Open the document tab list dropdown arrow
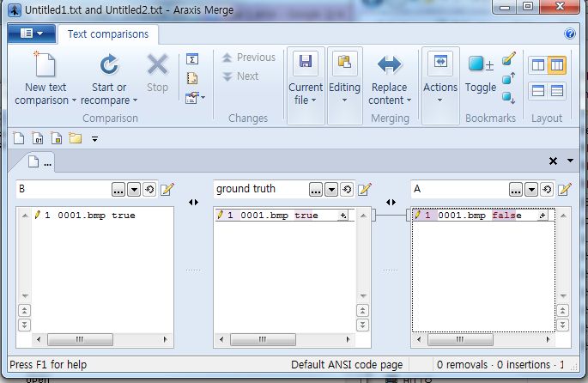Viewport: 588px width, 383px height. [570, 161]
